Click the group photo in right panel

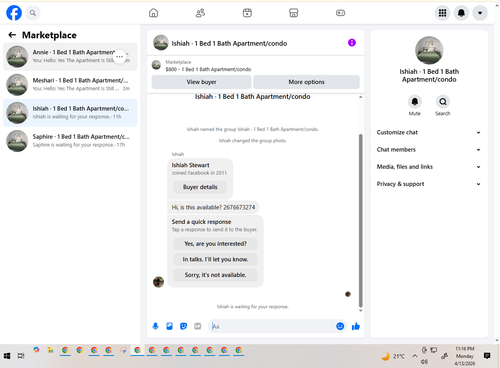click(429, 50)
